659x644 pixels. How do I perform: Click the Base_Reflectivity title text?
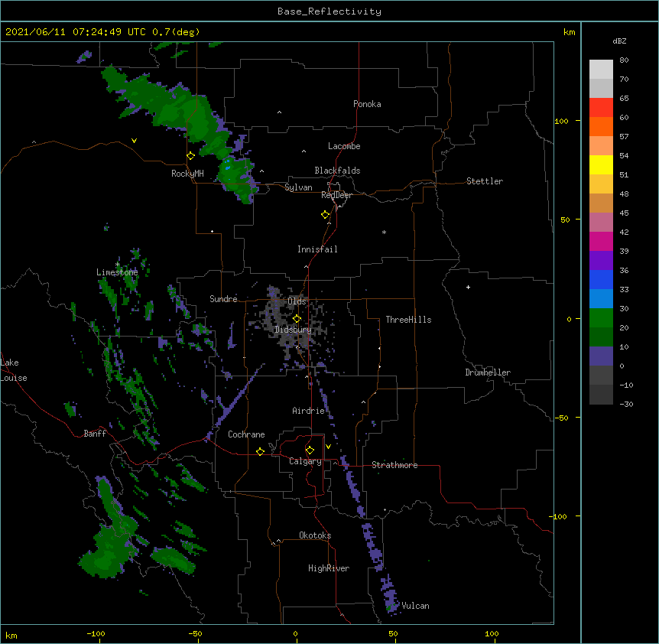click(329, 11)
